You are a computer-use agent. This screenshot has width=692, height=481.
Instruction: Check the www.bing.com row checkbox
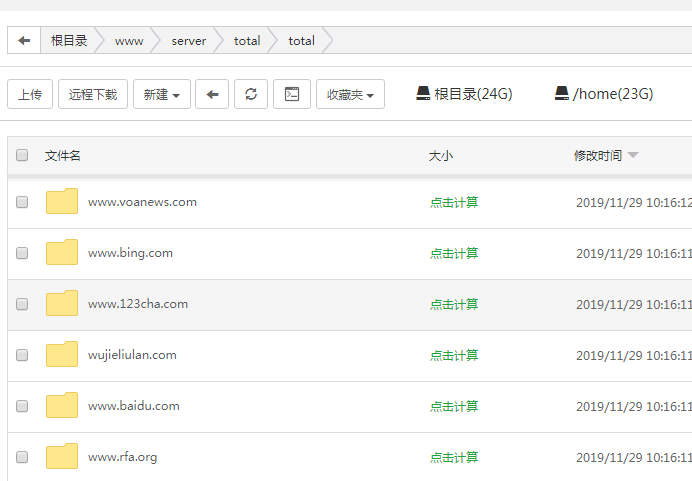point(22,253)
